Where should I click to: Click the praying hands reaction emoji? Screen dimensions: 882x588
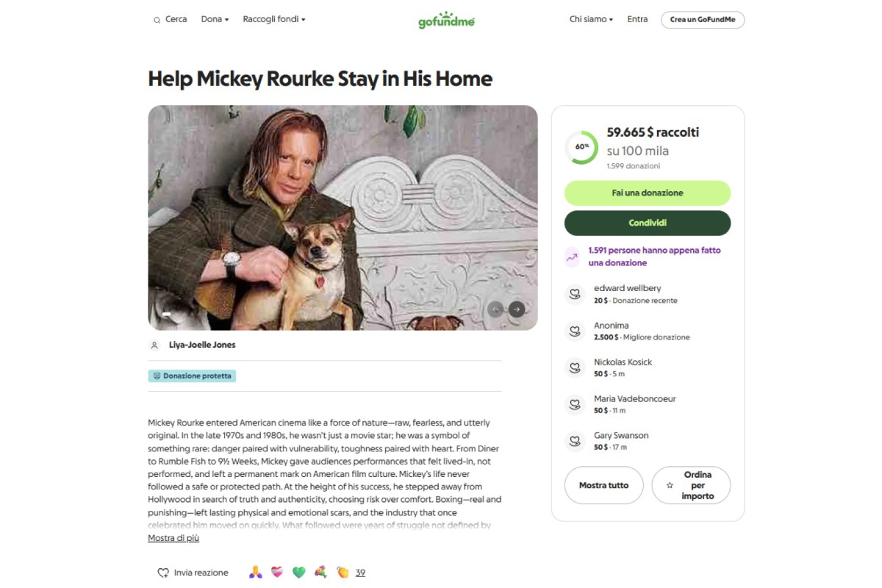point(255,572)
